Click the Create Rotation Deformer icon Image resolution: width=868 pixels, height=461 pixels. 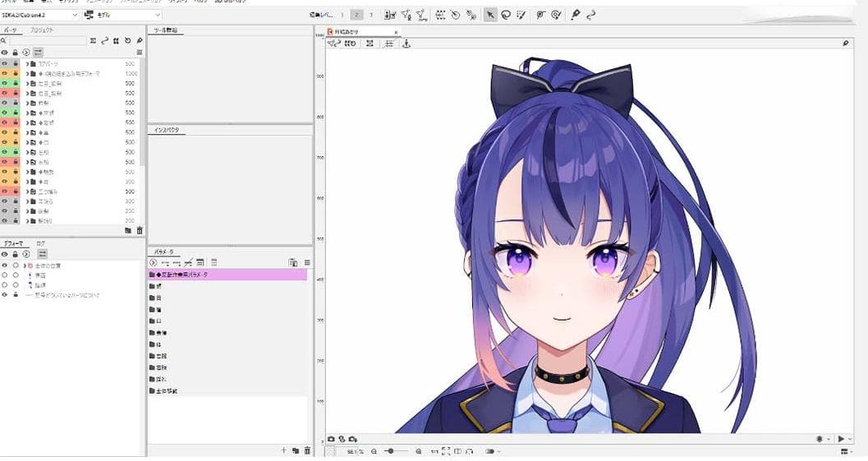click(456, 15)
